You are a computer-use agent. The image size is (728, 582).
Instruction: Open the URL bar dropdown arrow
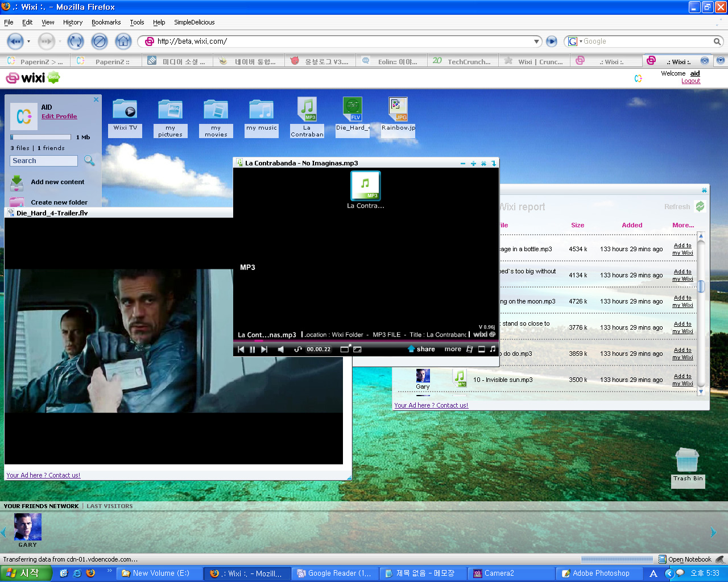click(x=536, y=41)
